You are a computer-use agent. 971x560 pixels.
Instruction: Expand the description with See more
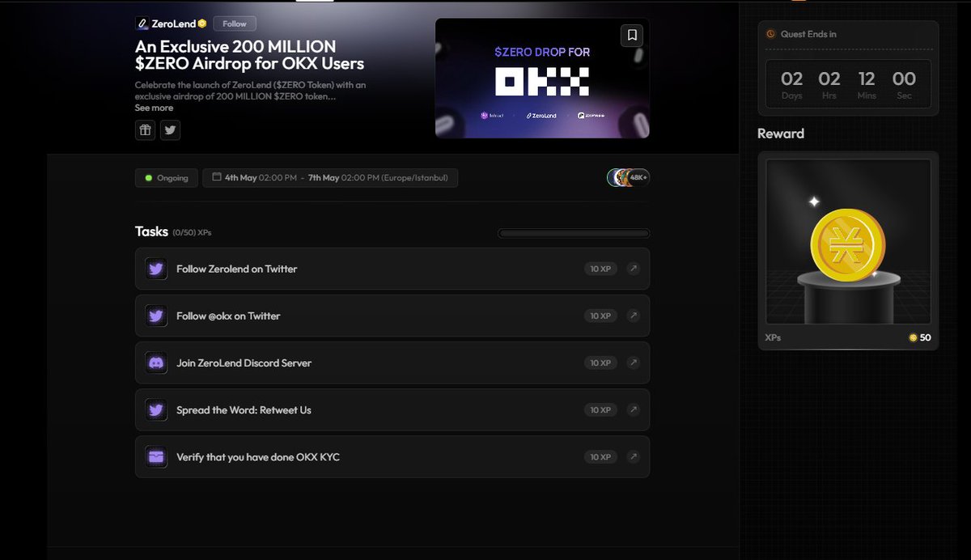[x=154, y=108]
